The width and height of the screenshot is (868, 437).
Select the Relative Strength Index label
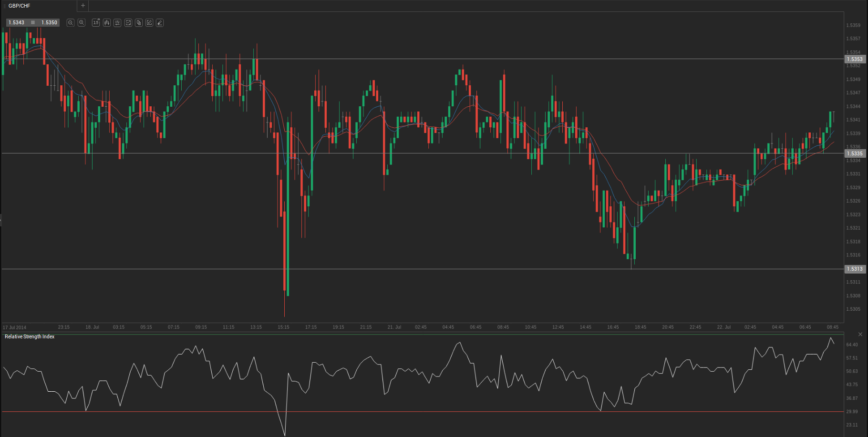tap(30, 336)
